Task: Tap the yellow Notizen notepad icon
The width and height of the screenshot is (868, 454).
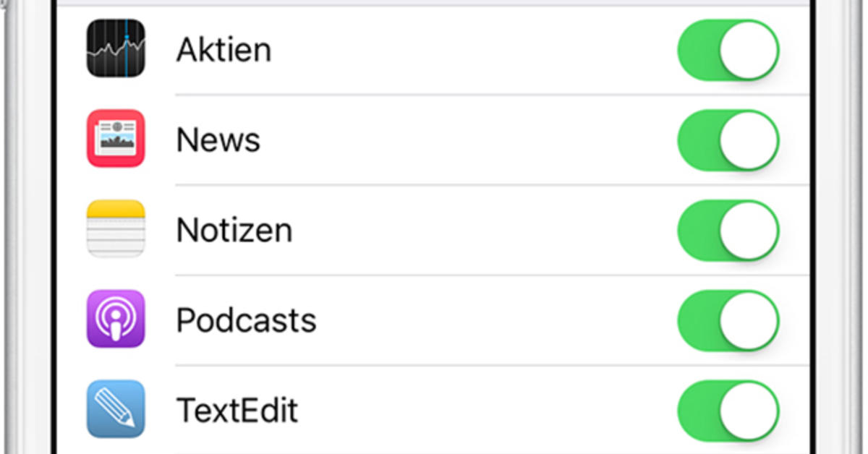Action: point(116,229)
